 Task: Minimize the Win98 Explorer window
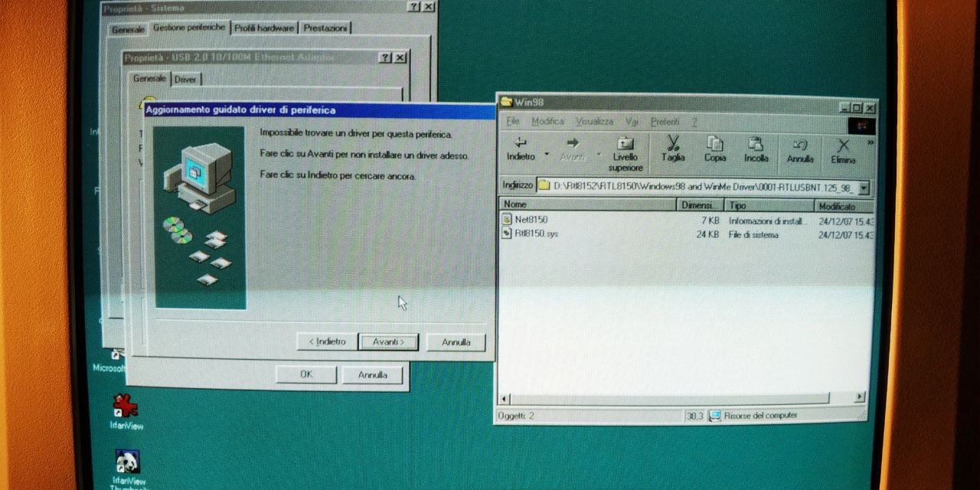click(845, 108)
